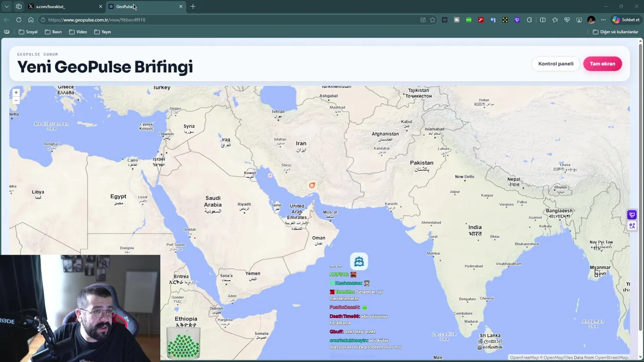The width and height of the screenshot is (644, 362).
Task: Open the workspaces button
Action: pyautogui.click(x=19, y=7)
